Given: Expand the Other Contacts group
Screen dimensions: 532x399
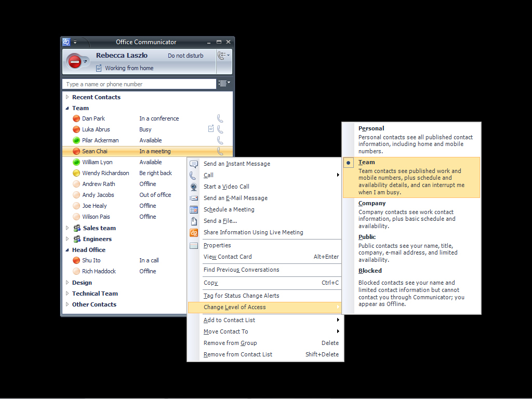Looking at the screenshot, I should (67, 304).
